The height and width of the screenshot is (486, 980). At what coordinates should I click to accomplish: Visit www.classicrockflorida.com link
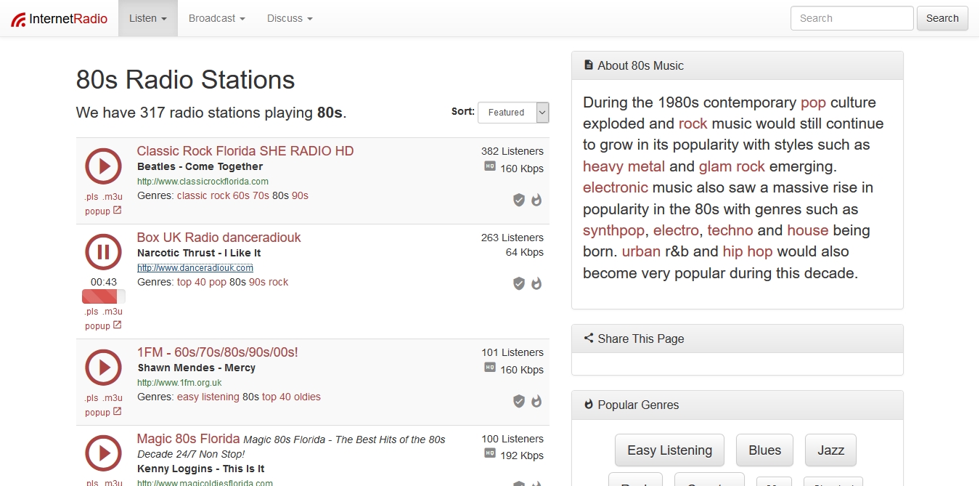203,182
